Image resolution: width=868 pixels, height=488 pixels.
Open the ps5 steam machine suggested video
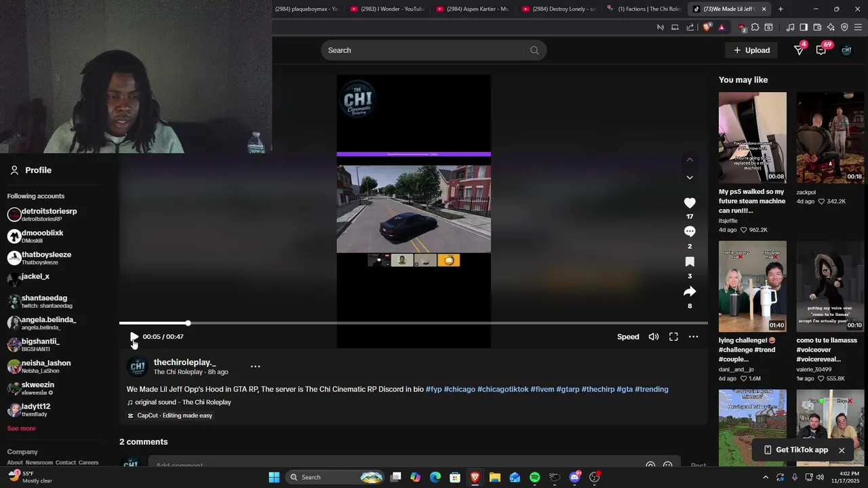click(x=753, y=138)
